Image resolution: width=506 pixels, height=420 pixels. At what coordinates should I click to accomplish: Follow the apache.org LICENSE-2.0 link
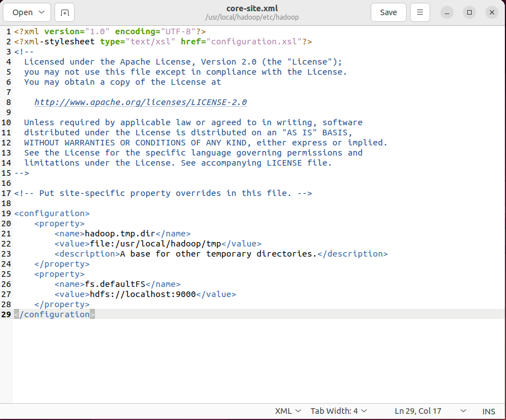(x=141, y=102)
